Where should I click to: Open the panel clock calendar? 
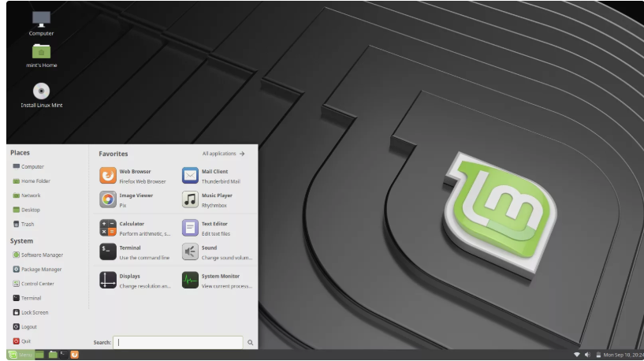(624, 355)
